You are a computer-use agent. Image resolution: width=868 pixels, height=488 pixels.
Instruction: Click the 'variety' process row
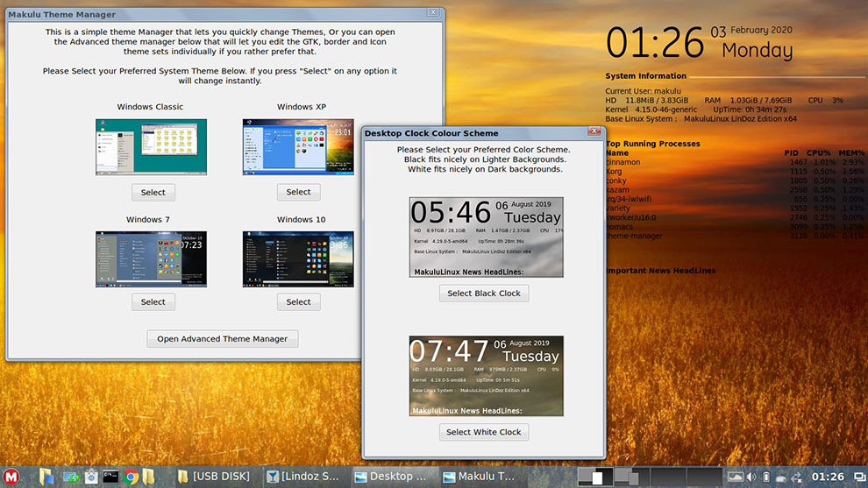[735, 208]
